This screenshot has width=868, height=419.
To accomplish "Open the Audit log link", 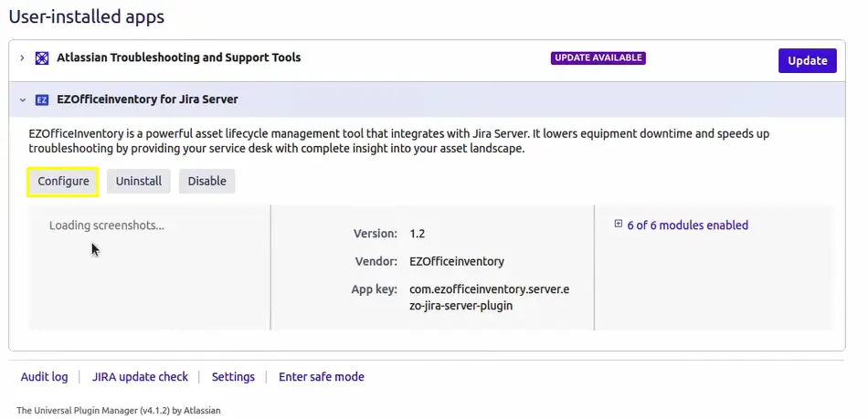I will tap(44, 377).
